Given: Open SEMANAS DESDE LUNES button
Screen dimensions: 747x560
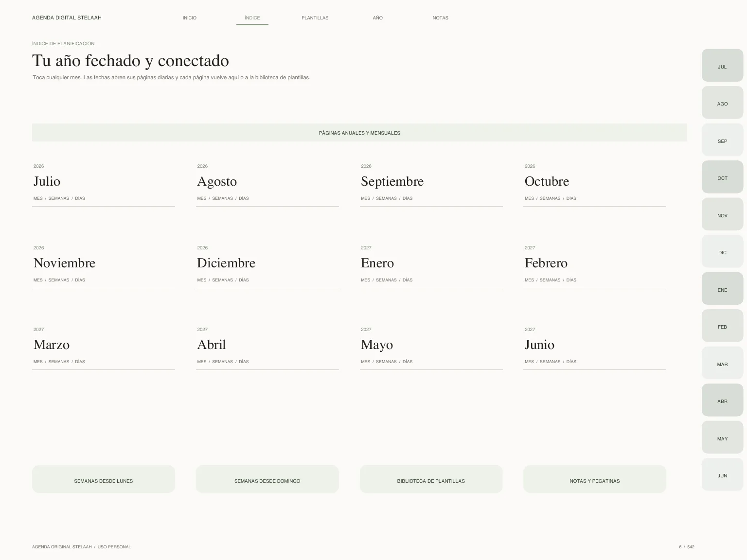Looking at the screenshot, I should (104, 479).
